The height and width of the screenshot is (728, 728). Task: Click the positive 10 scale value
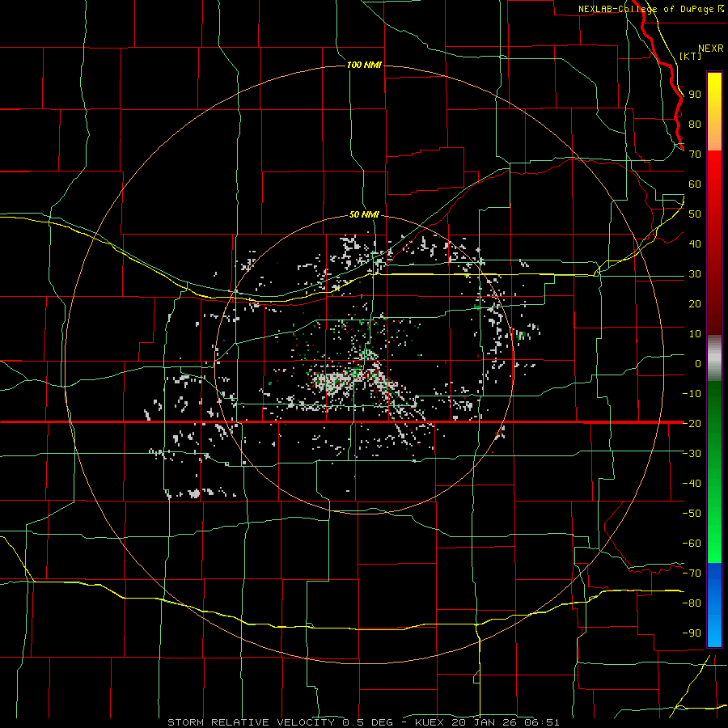[x=695, y=334]
